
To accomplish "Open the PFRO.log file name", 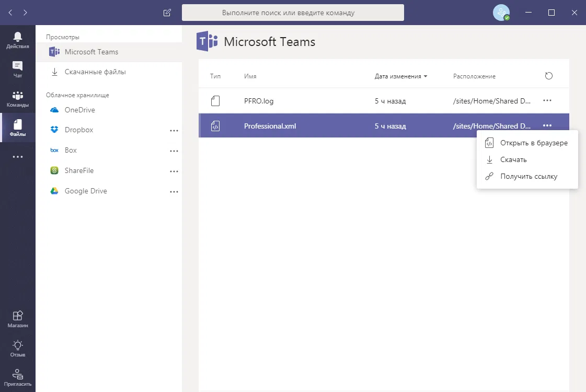I will [x=259, y=101].
